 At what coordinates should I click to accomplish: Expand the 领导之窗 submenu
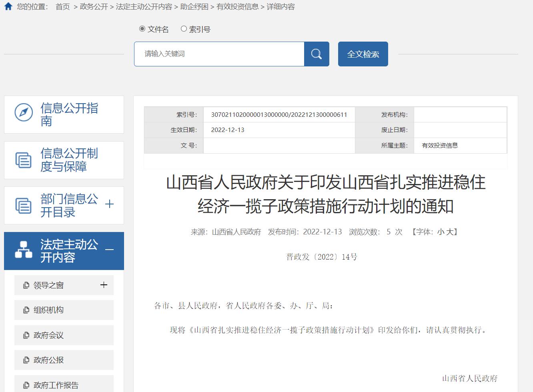pos(104,285)
